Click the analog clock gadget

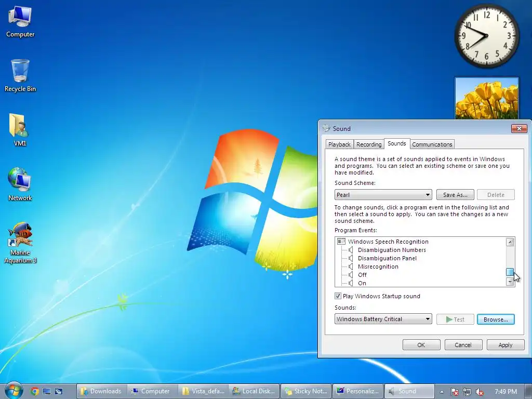(x=486, y=36)
